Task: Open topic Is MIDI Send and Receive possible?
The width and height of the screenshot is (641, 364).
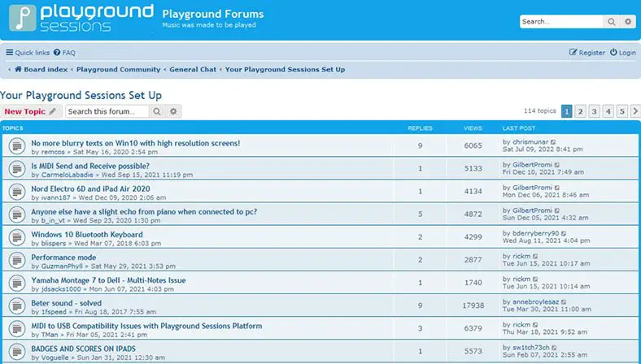Action: pos(90,167)
